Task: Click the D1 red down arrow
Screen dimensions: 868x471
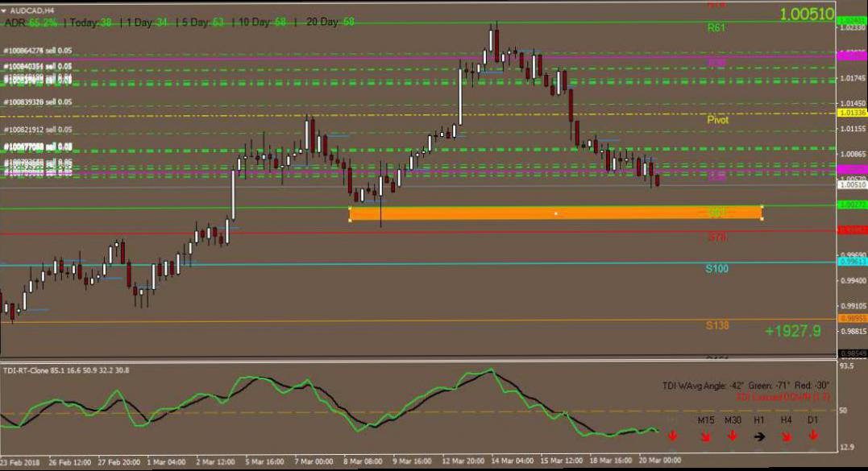Action: [812, 436]
